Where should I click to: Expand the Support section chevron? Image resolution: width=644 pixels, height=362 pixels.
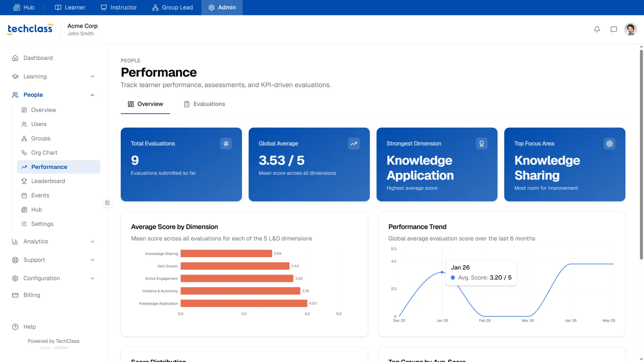(92, 260)
